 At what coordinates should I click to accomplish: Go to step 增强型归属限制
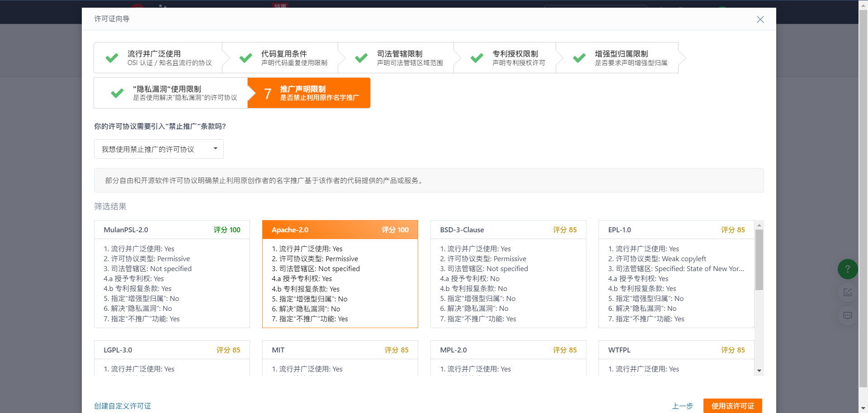coord(617,58)
